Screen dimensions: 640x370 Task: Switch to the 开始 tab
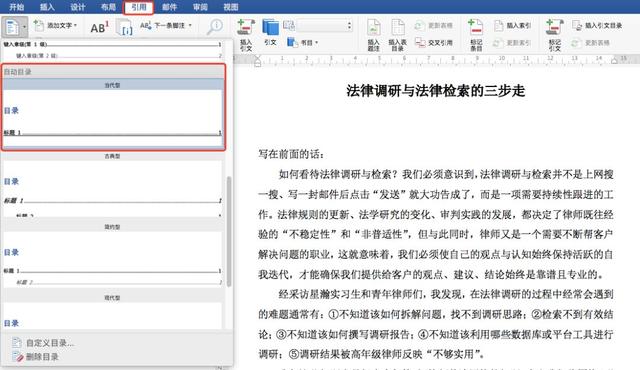[16, 7]
